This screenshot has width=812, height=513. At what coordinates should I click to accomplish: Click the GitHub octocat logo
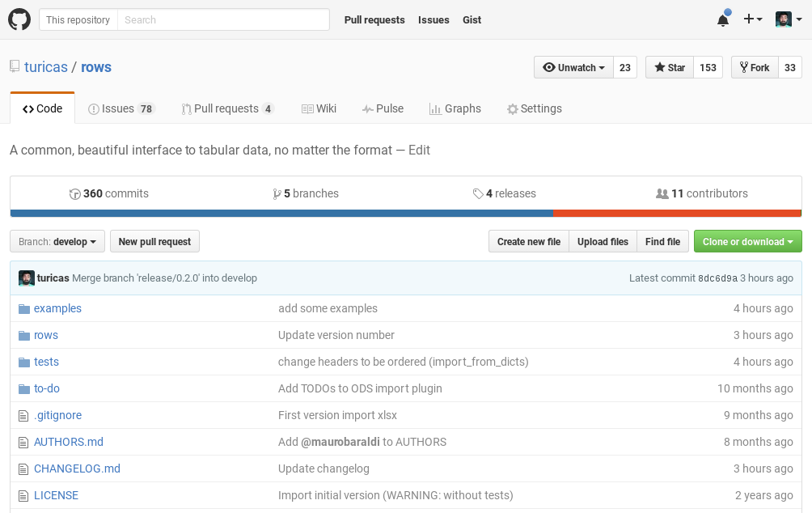[x=19, y=19]
